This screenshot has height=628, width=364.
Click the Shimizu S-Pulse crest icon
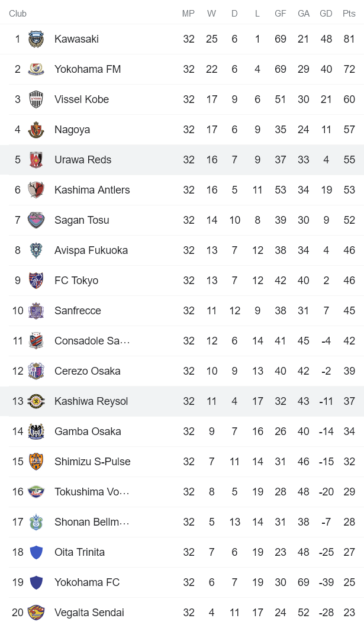[36, 461]
